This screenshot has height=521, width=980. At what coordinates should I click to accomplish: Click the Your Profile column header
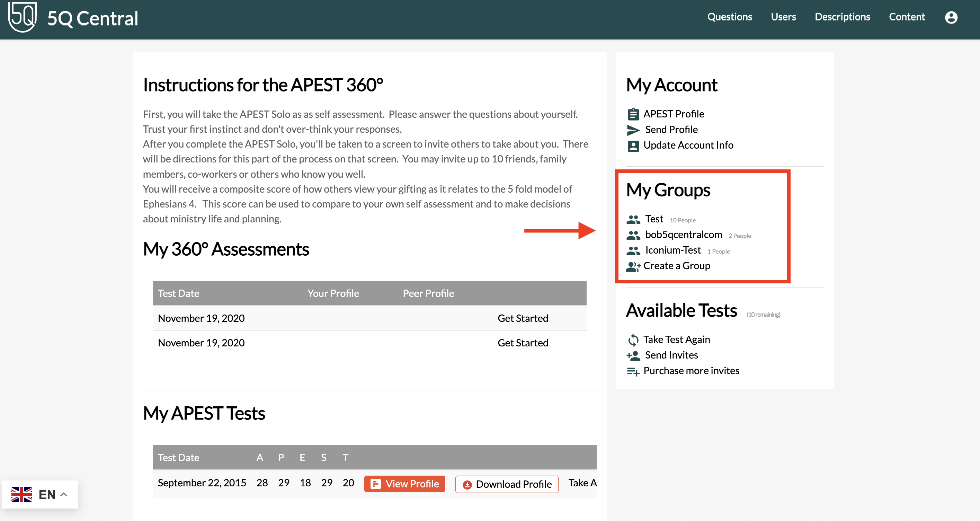tap(333, 293)
